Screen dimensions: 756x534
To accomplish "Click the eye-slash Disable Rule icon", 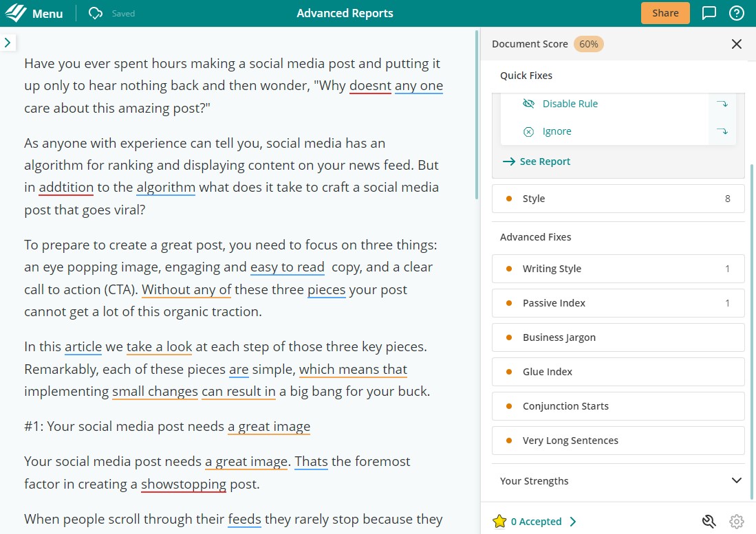I will (528, 104).
